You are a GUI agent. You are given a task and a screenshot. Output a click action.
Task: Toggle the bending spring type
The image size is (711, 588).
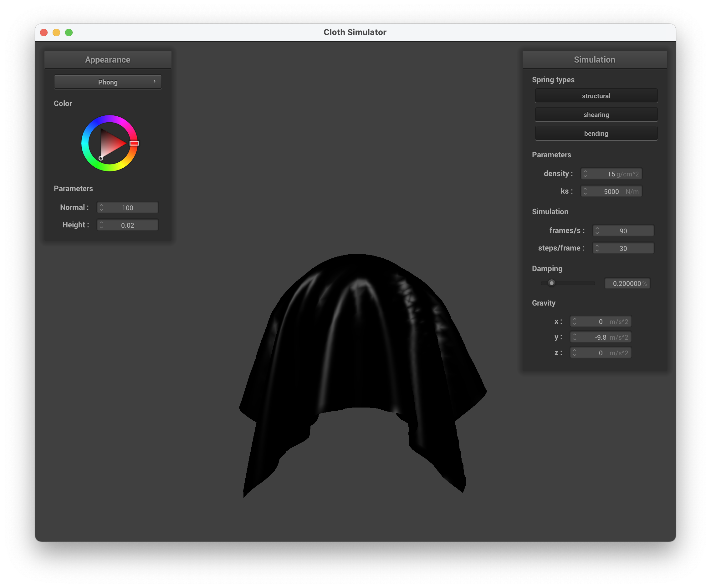[596, 133]
